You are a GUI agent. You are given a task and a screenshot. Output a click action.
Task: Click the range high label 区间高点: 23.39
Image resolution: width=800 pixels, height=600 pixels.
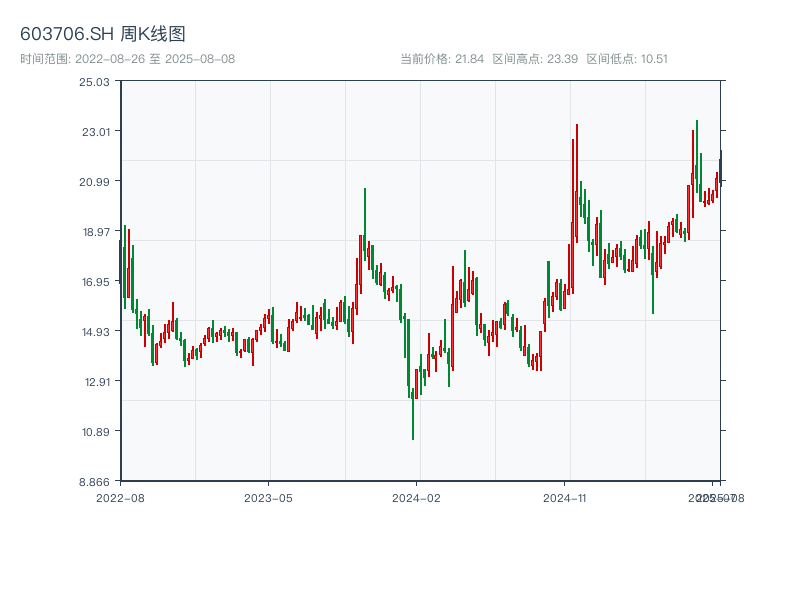[x=535, y=59]
